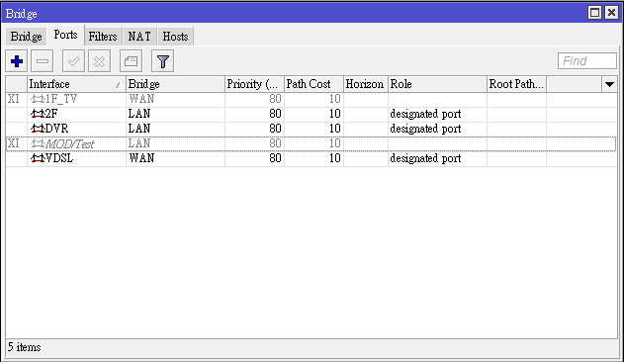624x364 pixels.
Task: Open the Hosts tab
Action: [x=175, y=37]
